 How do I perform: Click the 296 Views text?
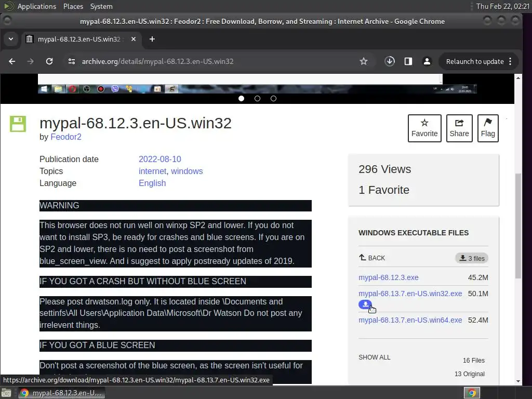click(x=385, y=169)
